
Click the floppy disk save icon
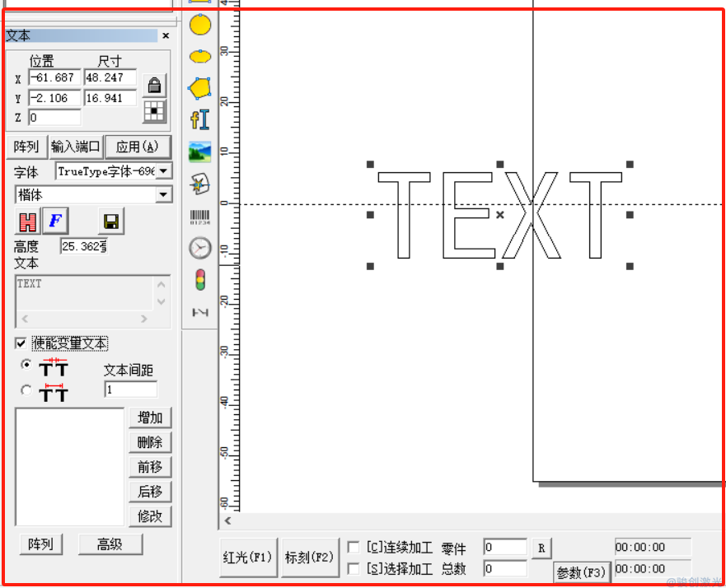[111, 222]
